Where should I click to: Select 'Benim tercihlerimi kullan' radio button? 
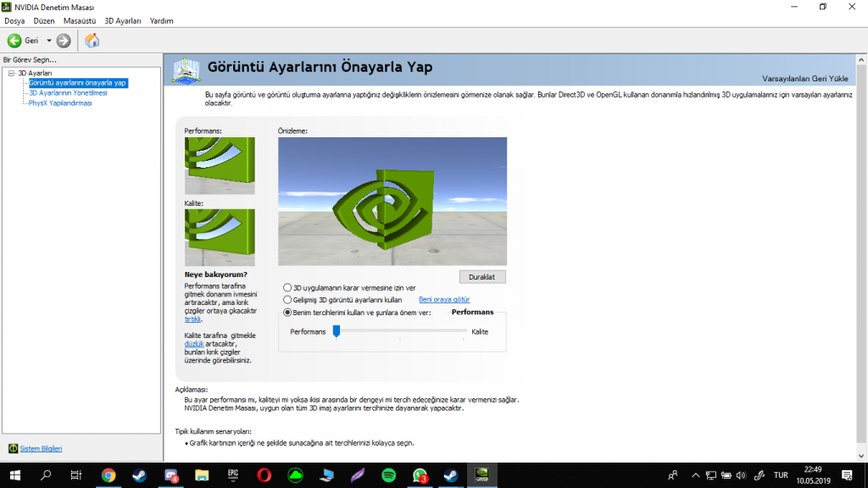[287, 313]
